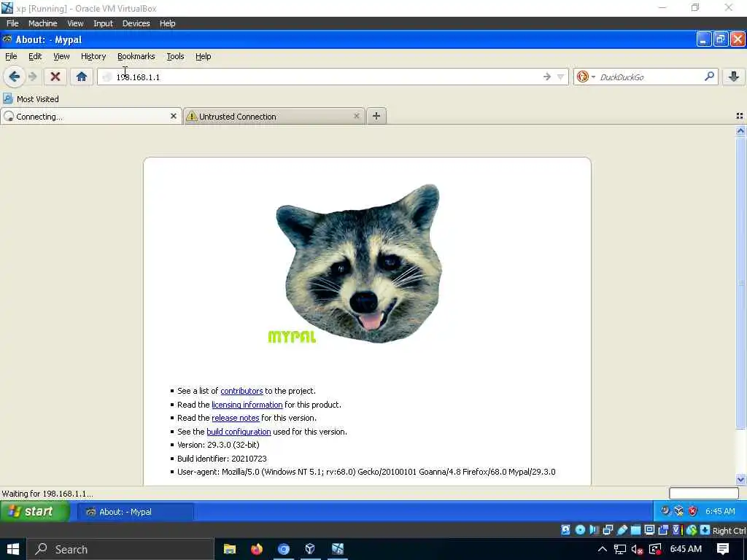
Task: Click the VirtualBox shared folders status icon
Action: coord(636,530)
